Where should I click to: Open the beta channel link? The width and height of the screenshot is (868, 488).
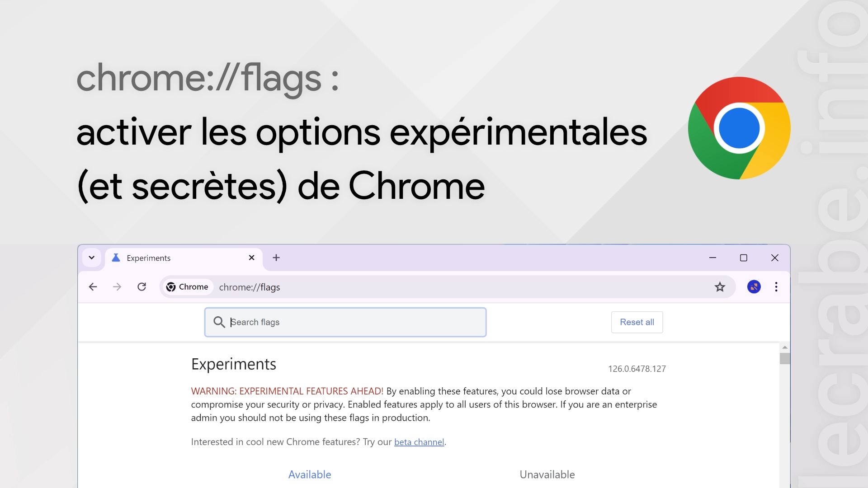click(x=419, y=442)
